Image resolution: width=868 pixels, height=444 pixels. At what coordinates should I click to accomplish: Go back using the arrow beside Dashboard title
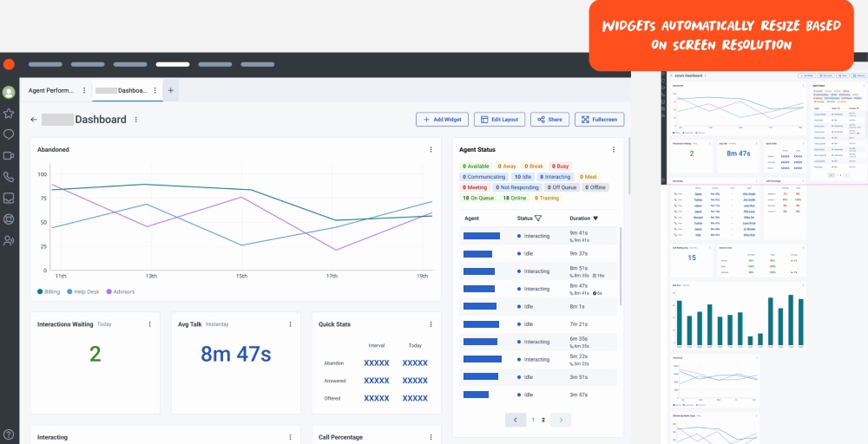35,120
